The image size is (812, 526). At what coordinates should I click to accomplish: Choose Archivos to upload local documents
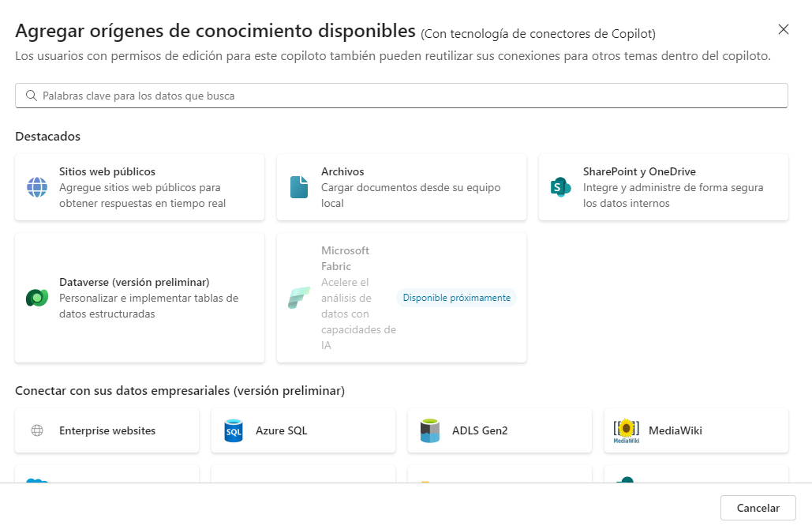pos(402,187)
